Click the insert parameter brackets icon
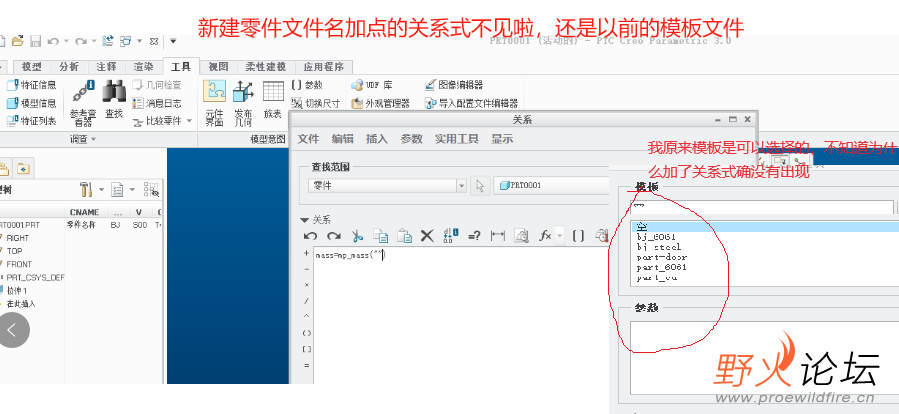This screenshot has height=414, width=899. [579, 236]
